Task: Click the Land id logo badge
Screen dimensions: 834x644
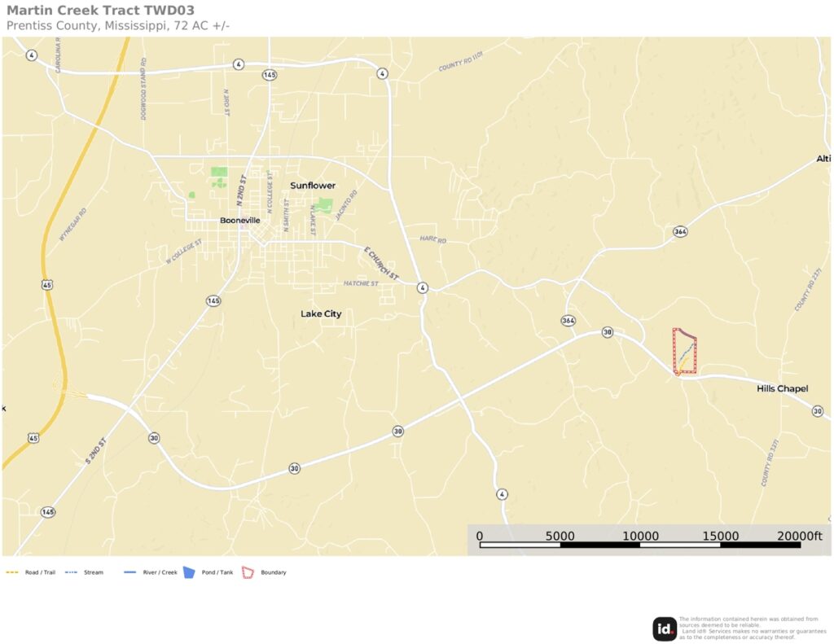Action: click(665, 629)
